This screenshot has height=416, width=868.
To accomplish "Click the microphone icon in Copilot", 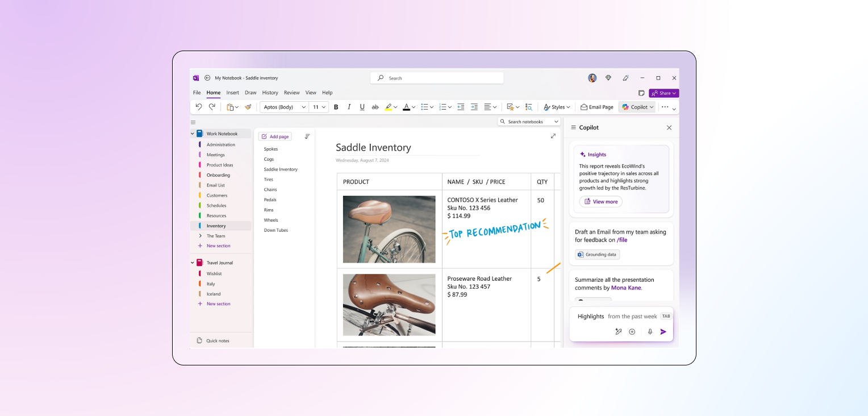I will pyautogui.click(x=650, y=332).
